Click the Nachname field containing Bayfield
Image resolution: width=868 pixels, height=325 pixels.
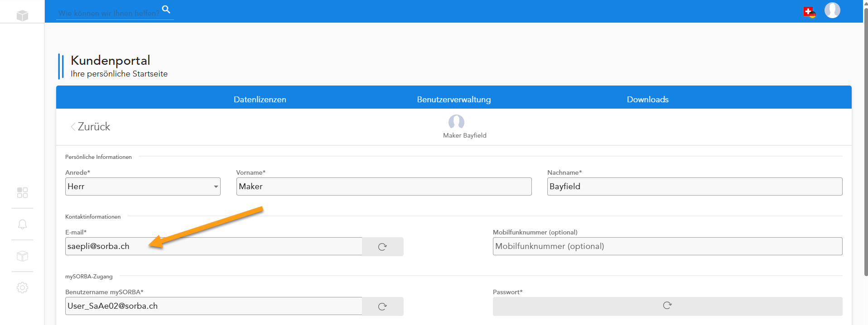[695, 186]
